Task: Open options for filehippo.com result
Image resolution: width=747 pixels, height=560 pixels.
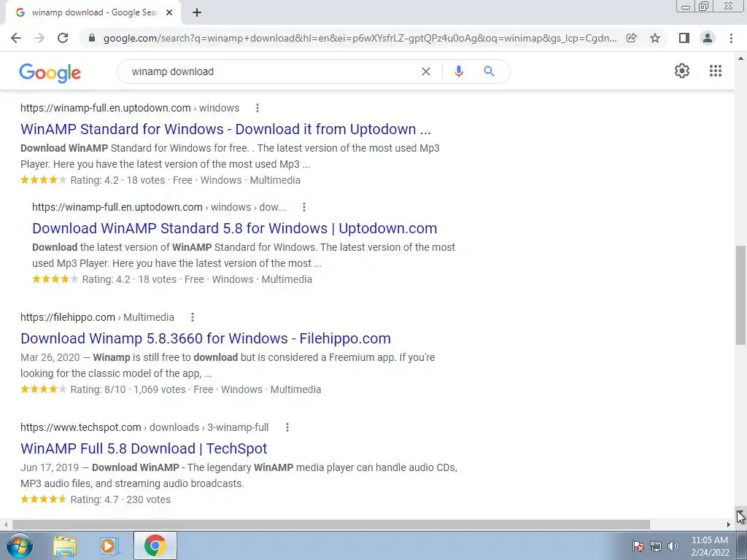Action: point(193,317)
